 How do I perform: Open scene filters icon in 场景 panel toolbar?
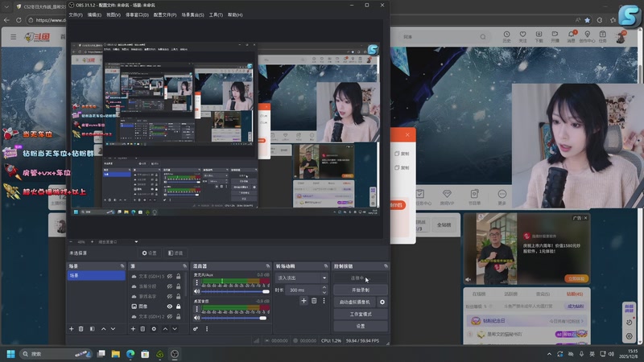tap(92, 329)
